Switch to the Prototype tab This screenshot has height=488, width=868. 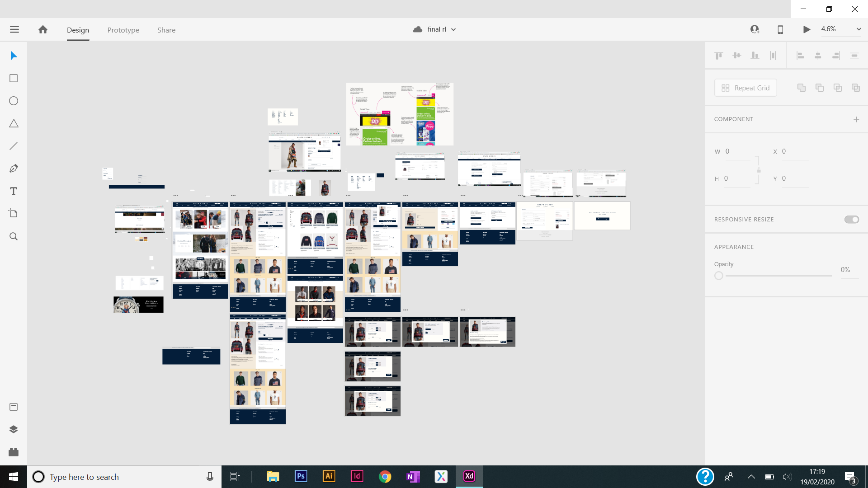(123, 30)
